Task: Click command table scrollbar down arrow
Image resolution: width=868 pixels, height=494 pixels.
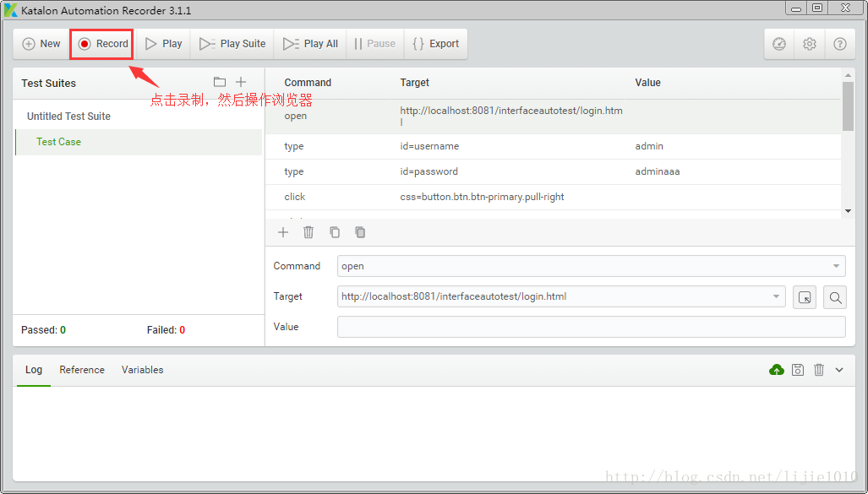Action: tap(848, 211)
